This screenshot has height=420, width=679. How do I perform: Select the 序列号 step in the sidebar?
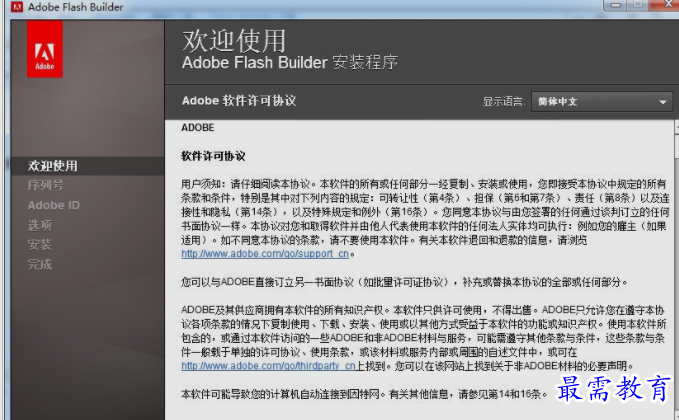(x=45, y=185)
